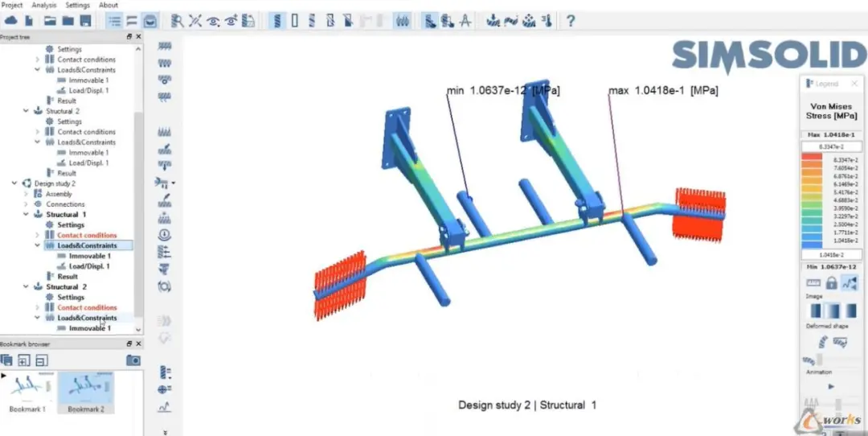868x436 pixels.
Task: Click the plus box icon in Bookmark browser
Action: 23,360
